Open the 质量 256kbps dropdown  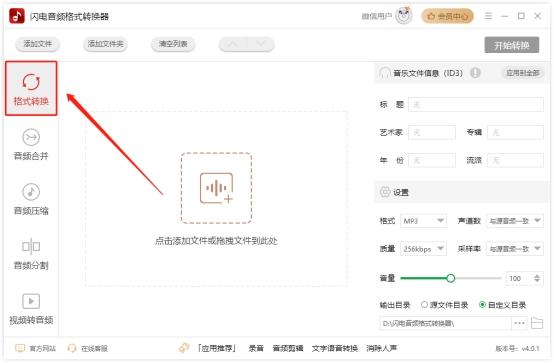pos(423,249)
